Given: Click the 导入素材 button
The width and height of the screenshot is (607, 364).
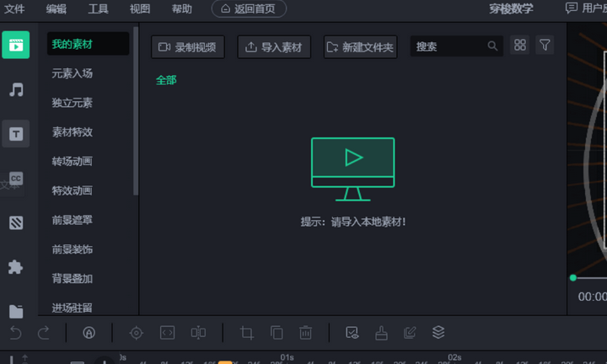Looking at the screenshot, I should (x=275, y=47).
